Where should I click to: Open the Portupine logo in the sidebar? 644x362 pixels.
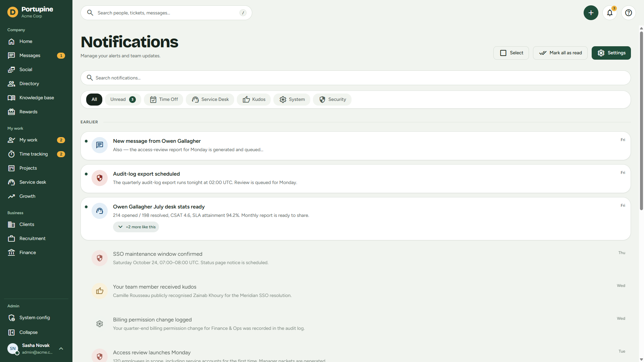(x=13, y=12)
